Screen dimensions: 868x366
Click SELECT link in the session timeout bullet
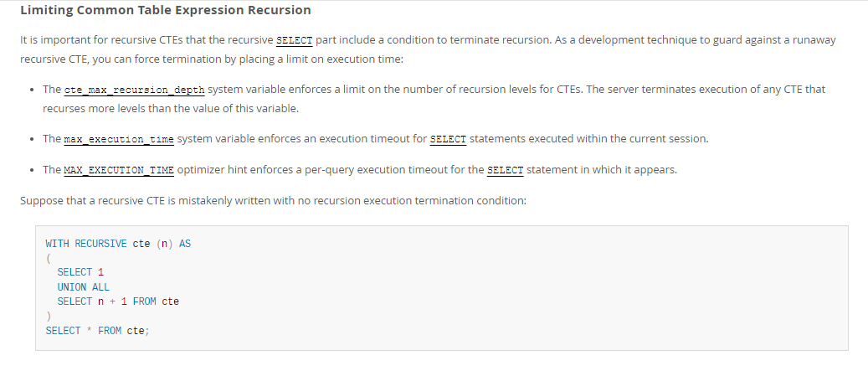click(x=447, y=139)
